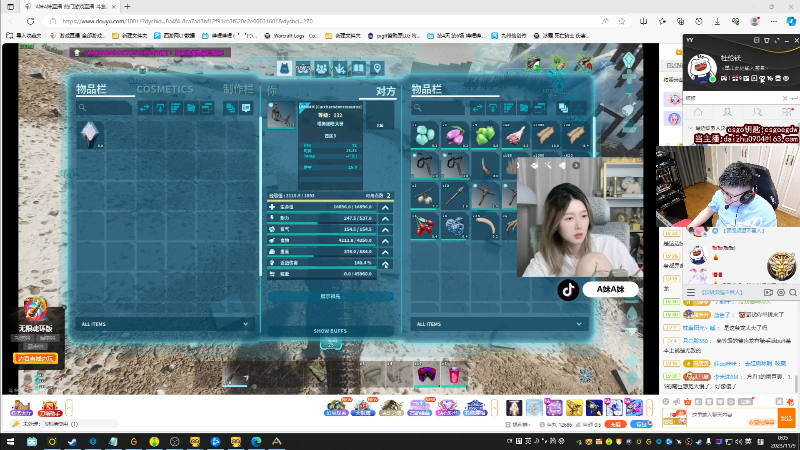Click the drop-all icon in right inventory
This screenshot has height=450, width=800.
coord(493,108)
